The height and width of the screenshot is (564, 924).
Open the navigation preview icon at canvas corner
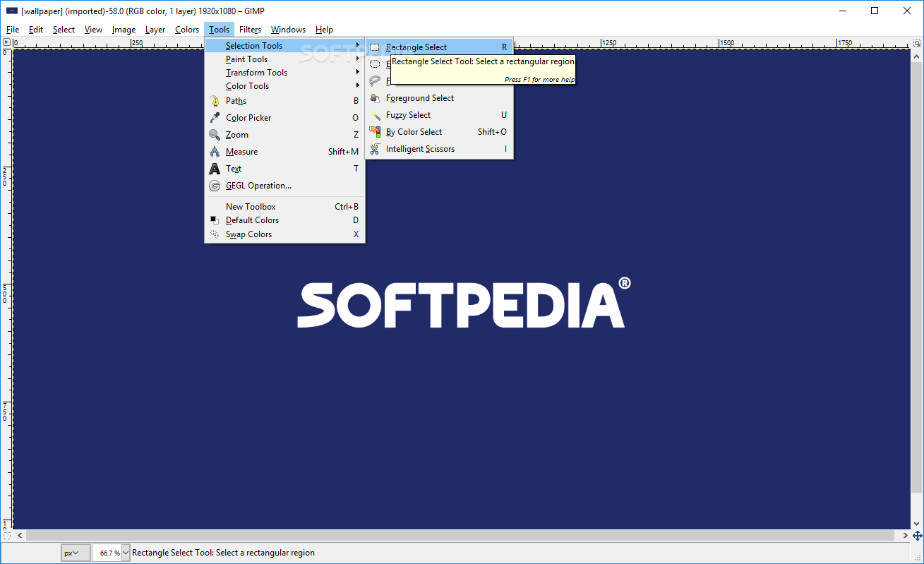click(917, 536)
